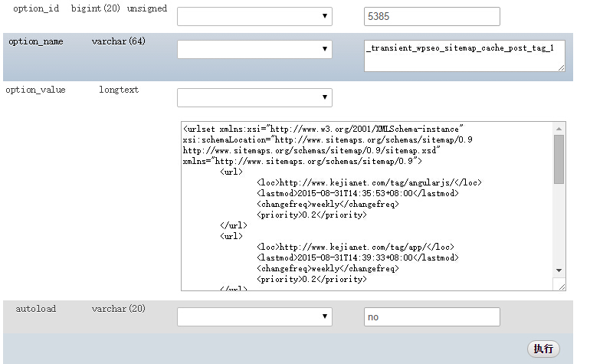Open the option_name function dropdown
The width and height of the screenshot is (590, 364).
[254, 49]
